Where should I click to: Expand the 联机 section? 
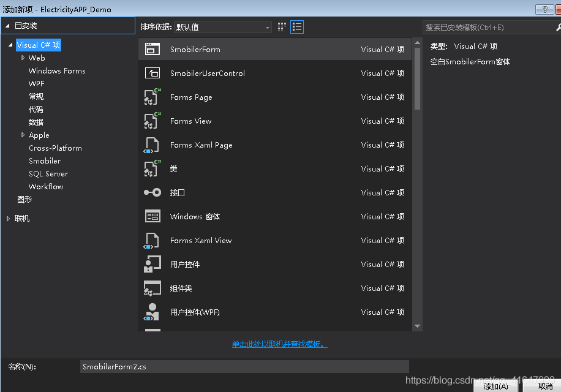coord(8,219)
